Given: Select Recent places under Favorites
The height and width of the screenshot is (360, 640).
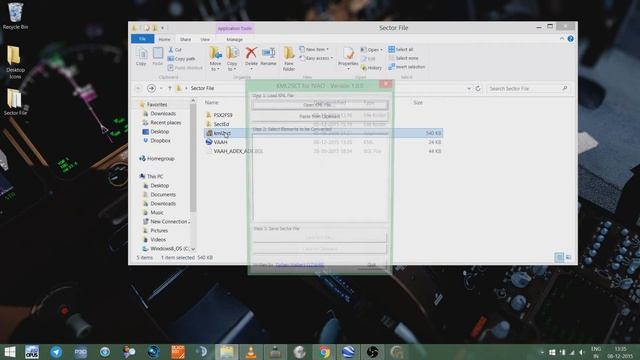Looking at the screenshot, I should 165,122.
